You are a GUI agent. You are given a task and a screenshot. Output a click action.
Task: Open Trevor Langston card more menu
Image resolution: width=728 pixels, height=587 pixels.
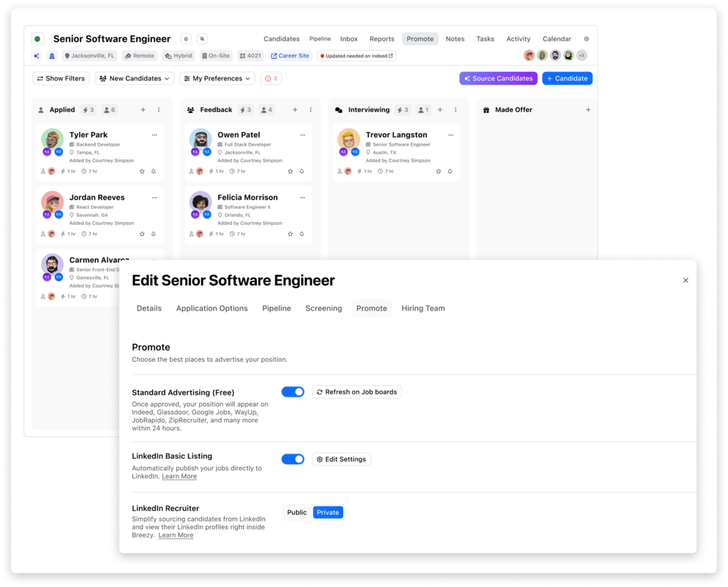pyautogui.click(x=451, y=135)
